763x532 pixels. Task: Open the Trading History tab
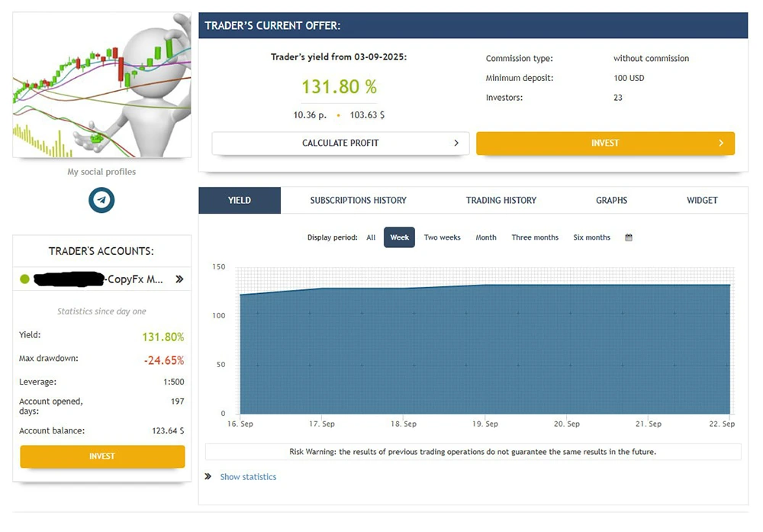point(501,200)
